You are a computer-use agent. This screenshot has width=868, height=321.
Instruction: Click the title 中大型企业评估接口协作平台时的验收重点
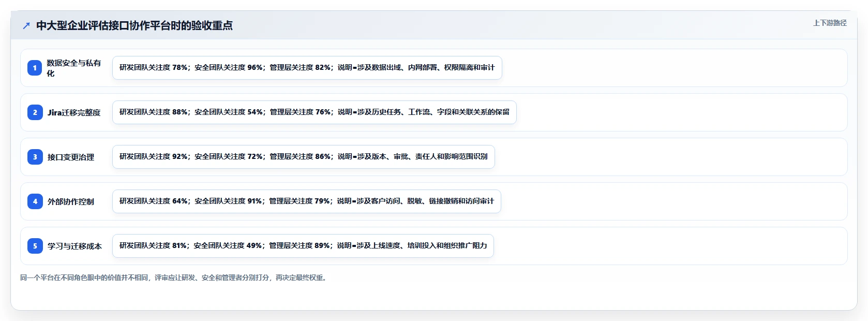(134, 25)
